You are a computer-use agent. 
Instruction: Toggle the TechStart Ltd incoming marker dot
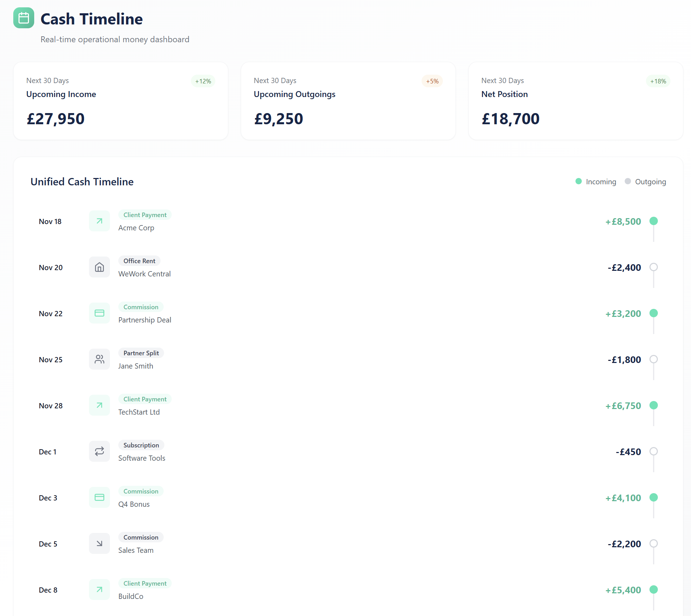point(654,405)
